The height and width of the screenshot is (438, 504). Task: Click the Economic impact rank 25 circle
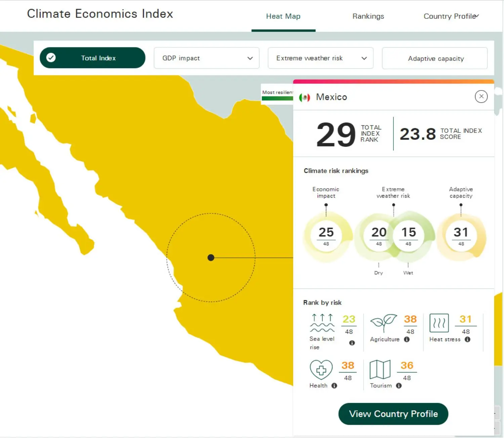326,236
